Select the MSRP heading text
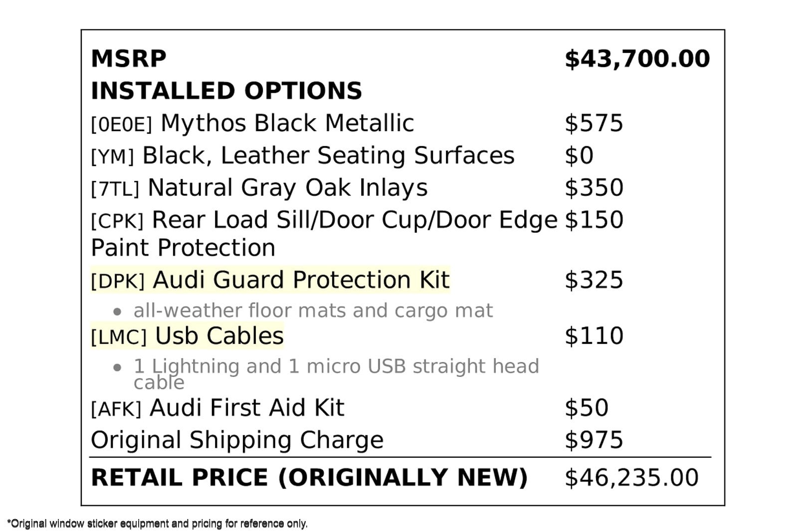798x532 pixels. point(129,59)
